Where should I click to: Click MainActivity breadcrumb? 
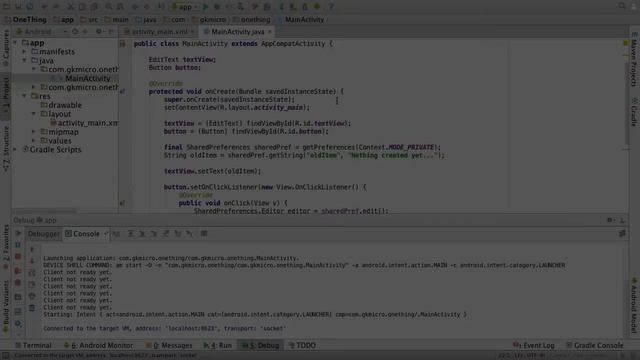[x=301, y=20]
